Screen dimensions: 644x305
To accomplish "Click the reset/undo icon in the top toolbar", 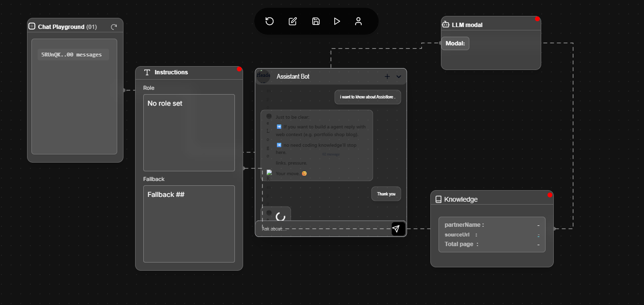I will tap(269, 21).
